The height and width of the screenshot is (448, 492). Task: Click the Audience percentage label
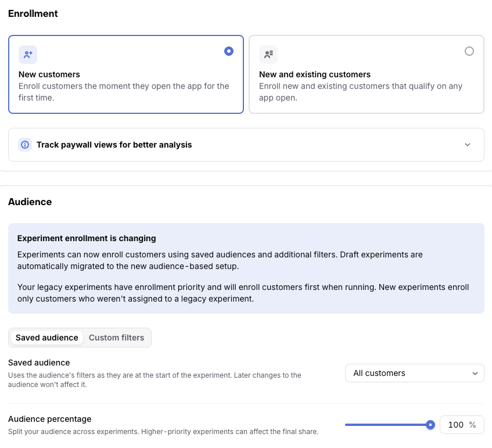tap(49, 419)
